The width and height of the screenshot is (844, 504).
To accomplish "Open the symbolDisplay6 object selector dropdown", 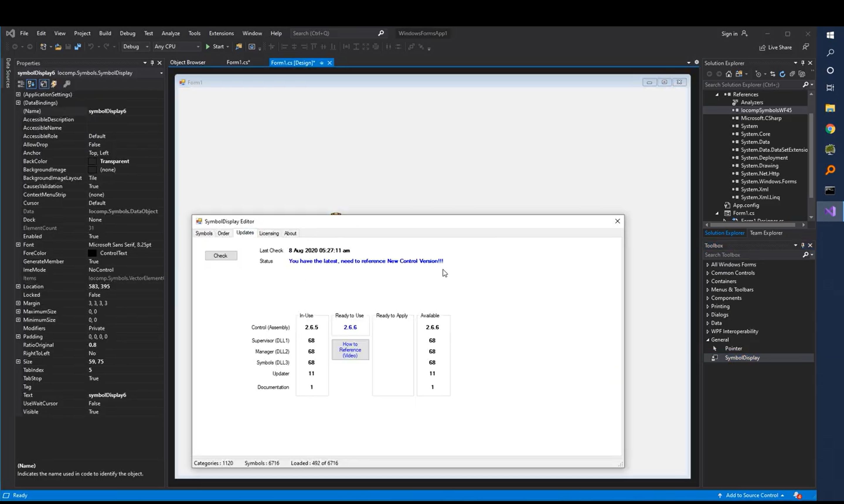I will 161,73.
